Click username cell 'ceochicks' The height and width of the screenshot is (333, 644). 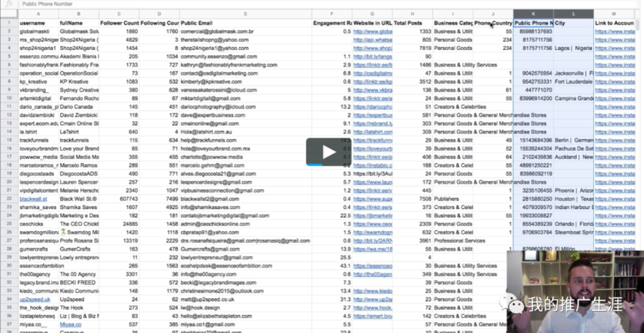coord(38,224)
